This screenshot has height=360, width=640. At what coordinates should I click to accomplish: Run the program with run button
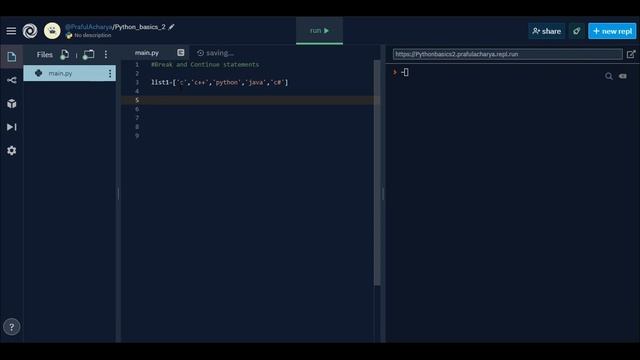point(319,31)
